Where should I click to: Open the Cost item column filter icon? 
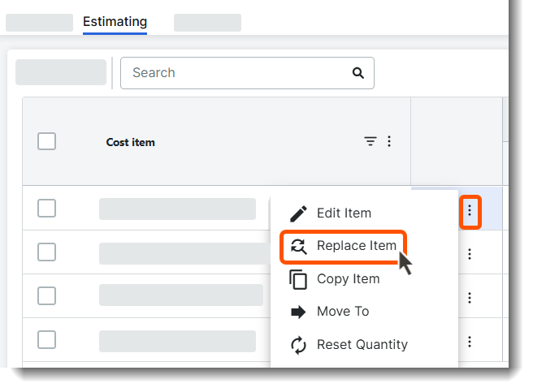(370, 141)
